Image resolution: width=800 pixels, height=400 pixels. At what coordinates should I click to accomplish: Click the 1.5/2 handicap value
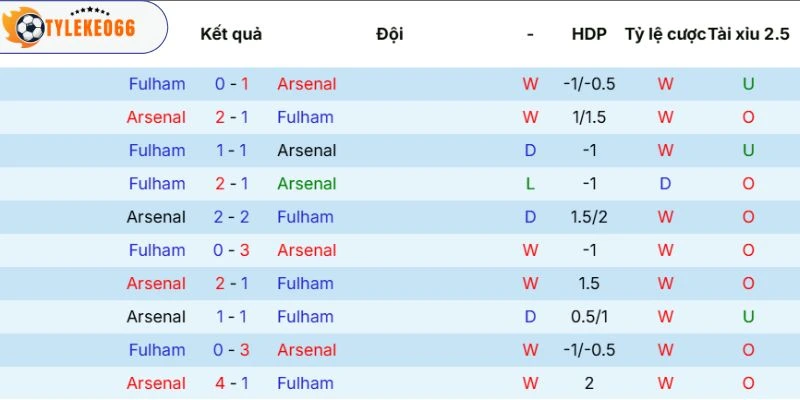coord(589,217)
